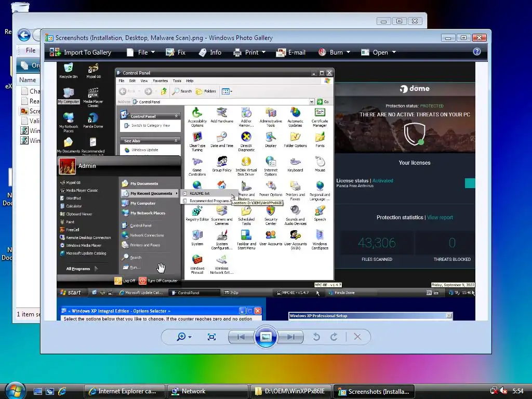Launch Internet Explorer from the quick launch

(x=62, y=391)
